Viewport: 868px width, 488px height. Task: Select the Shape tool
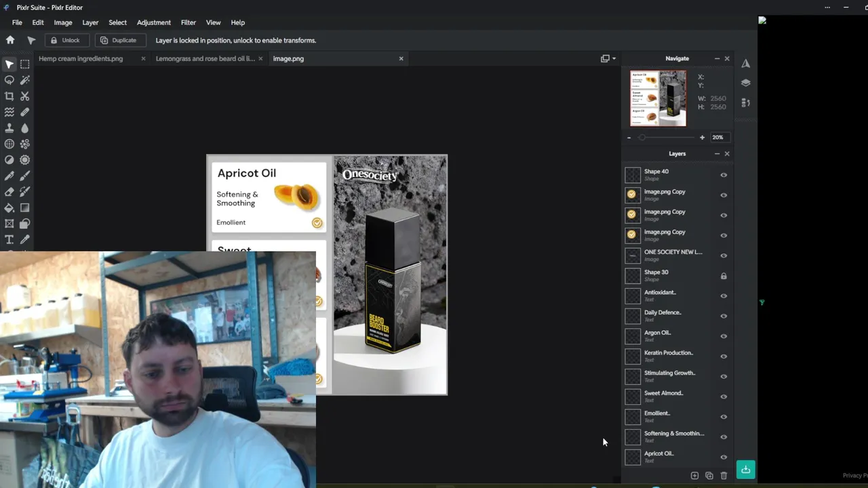tap(25, 224)
